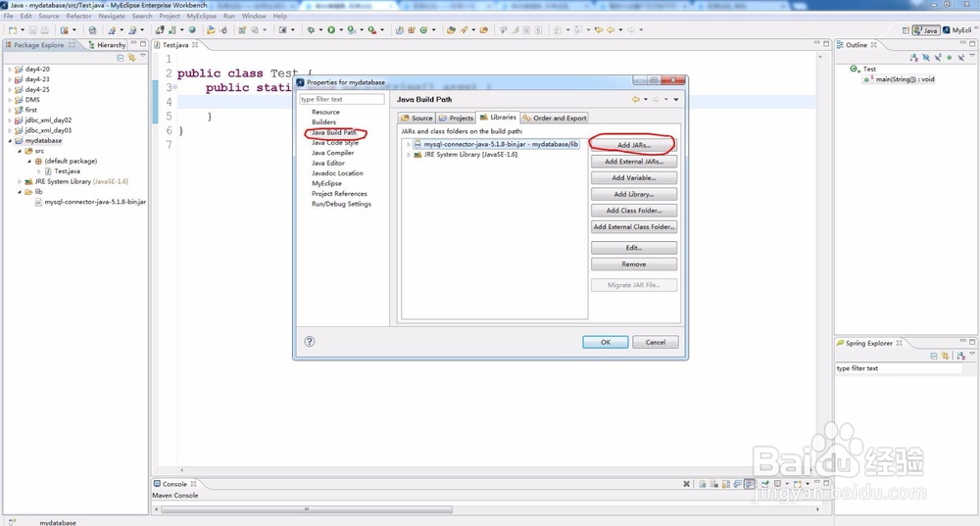This screenshot has width=980, height=526.
Task: Switch to the Source tab
Action: pos(416,119)
